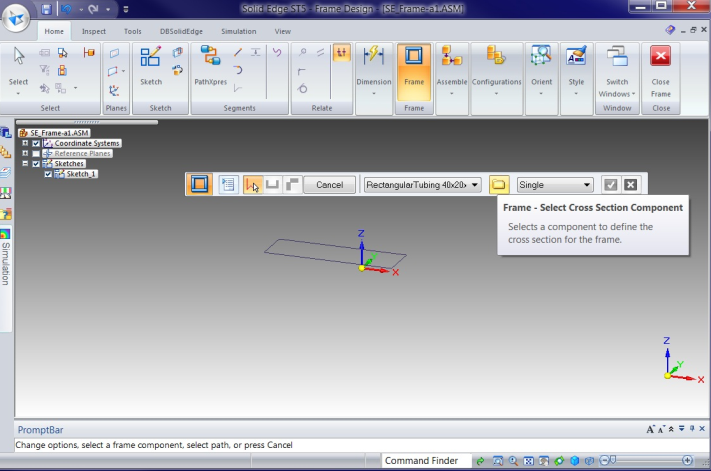Click the Frame Options list icon

point(228,185)
